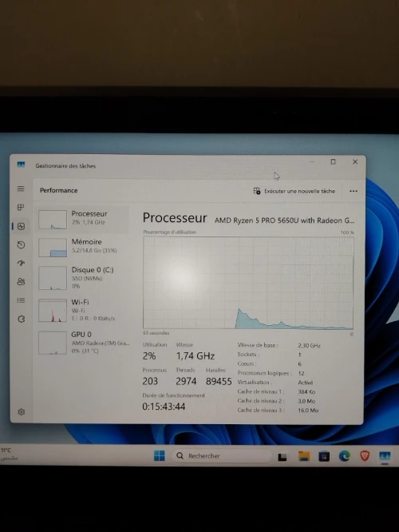The height and width of the screenshot is (532, 399).
Task: Click the uptime value 0:15:43:44
Action: tap(164, 407)
